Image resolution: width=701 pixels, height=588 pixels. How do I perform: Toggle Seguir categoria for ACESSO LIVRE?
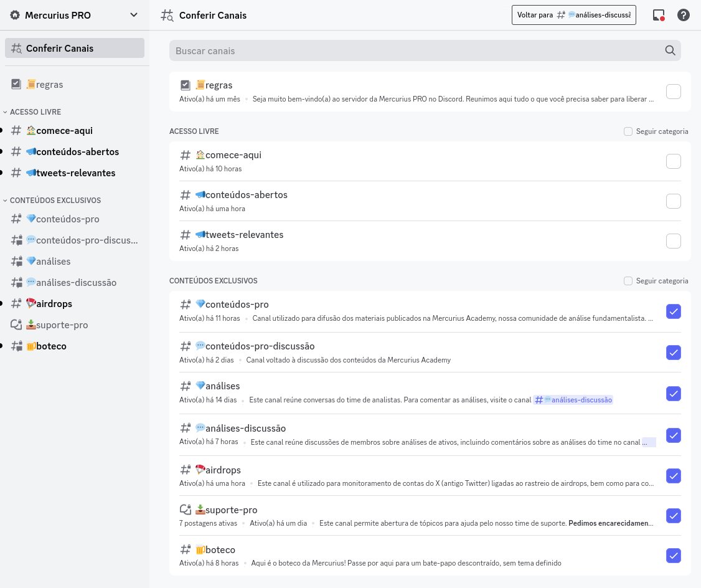(628, 131)
